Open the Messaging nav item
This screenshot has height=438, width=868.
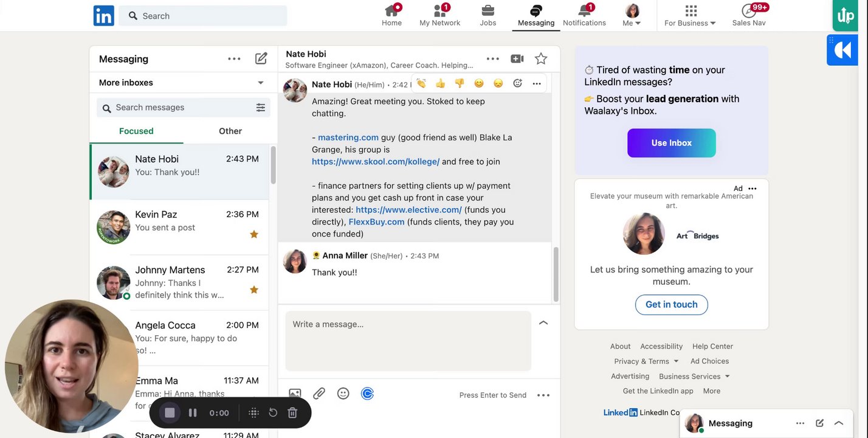[x=536, y=16]
